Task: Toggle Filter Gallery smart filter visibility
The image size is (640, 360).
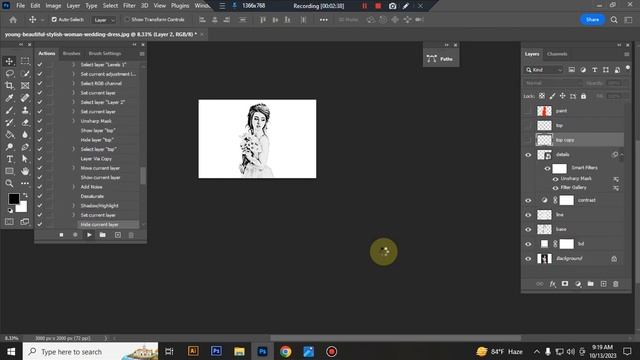Action: (556, 188)
